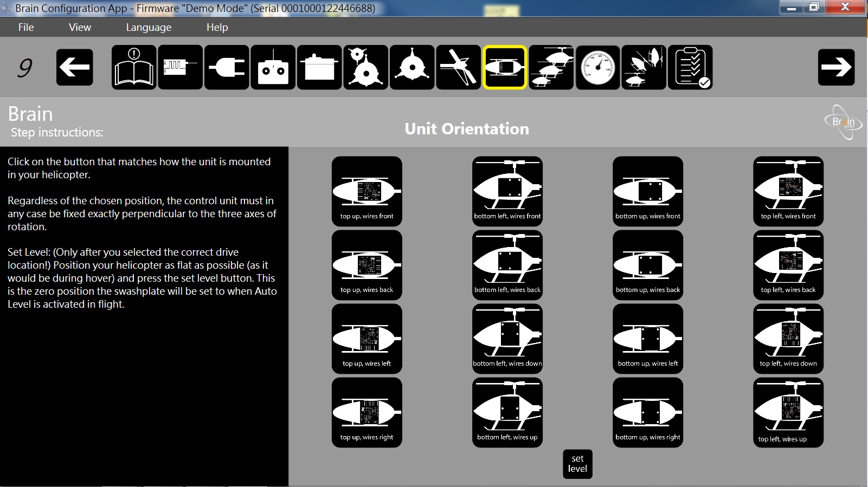868x487 pixels.
Task: Open the Language menu
Action: 149,27
